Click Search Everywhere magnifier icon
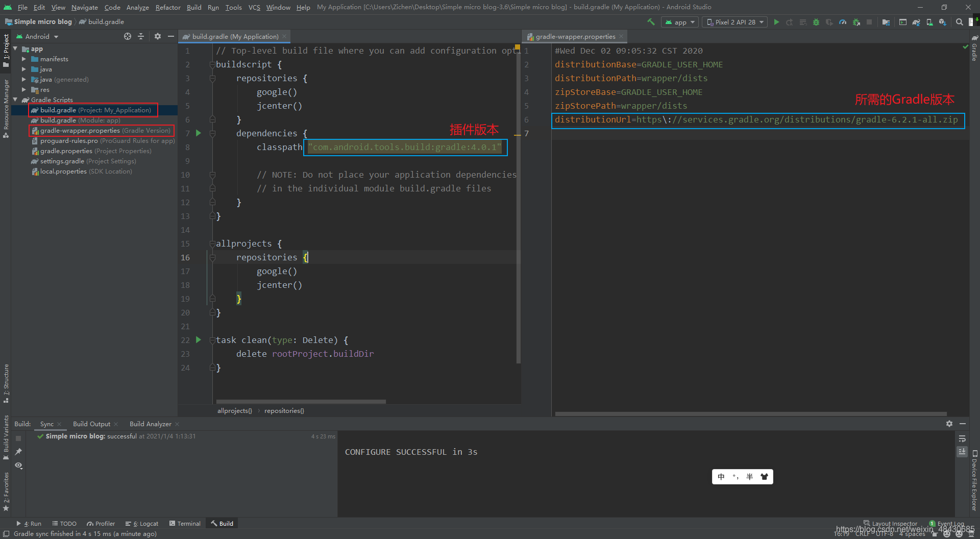The image size is (980, 539). [x=960, y=22]
